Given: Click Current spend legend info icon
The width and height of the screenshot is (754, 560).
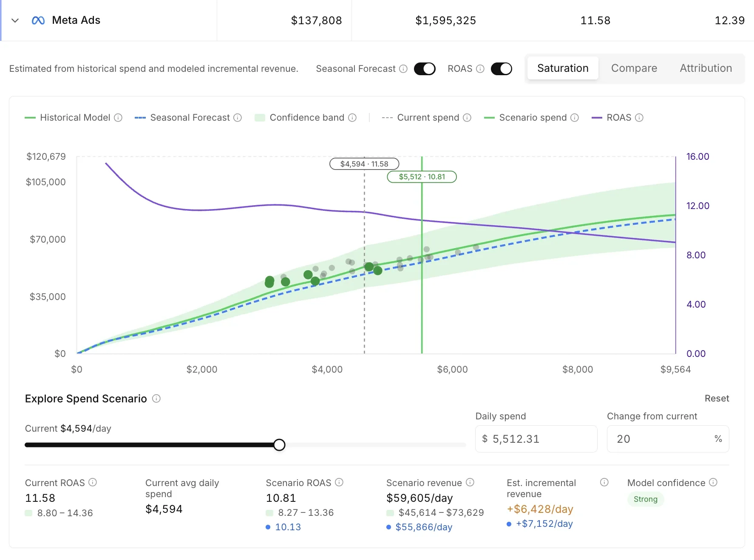Looking at the screenshot, I should 467,118.
